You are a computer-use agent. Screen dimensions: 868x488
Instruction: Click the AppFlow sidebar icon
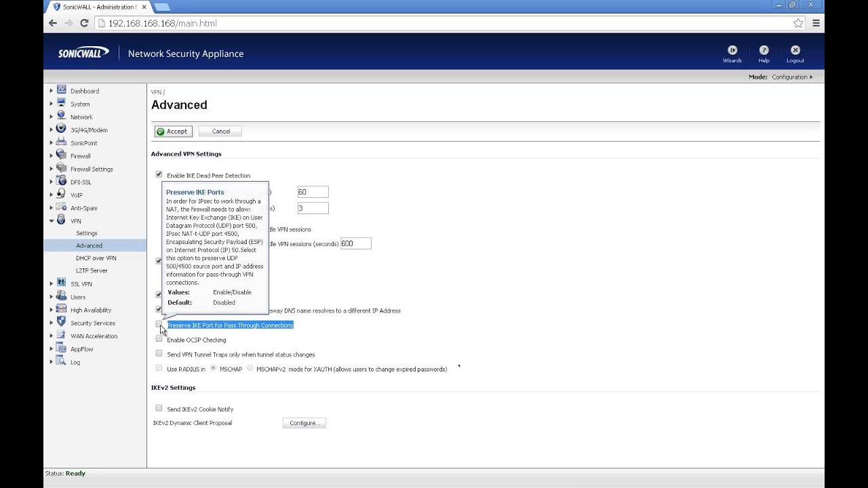click(x=62, y=348)
